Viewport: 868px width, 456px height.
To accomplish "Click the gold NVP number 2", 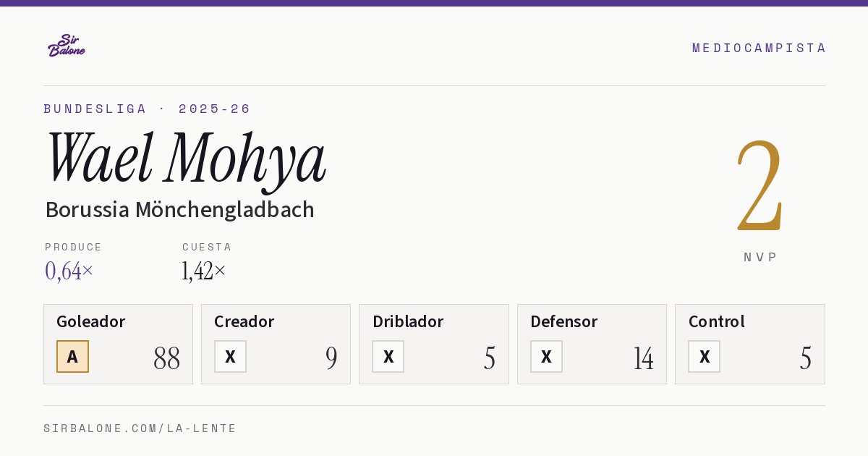I will coord(760,185).
